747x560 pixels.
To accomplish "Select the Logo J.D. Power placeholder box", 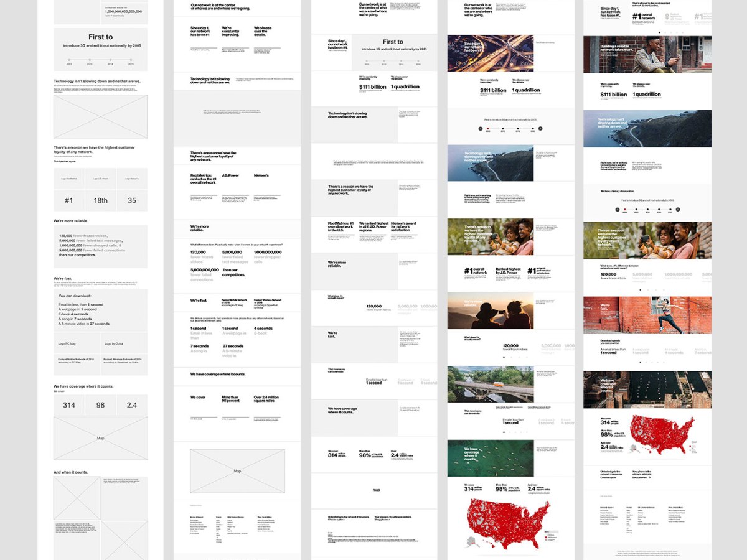I will click(x=100, y=179).
